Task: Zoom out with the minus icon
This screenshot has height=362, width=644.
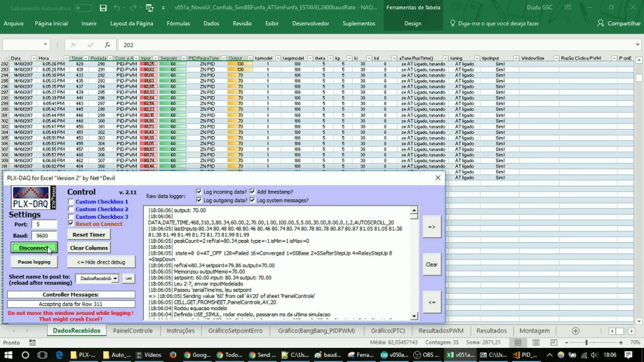Action: (x=568, y=342)
